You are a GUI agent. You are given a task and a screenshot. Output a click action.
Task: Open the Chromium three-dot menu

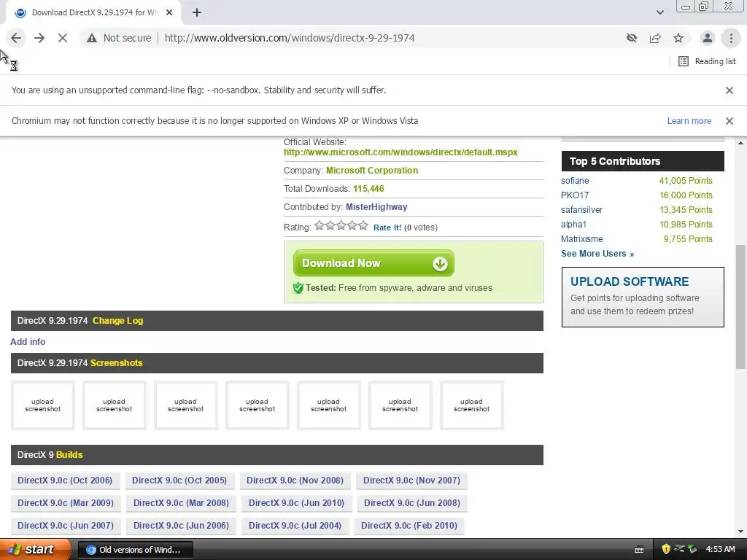pos(731,38)
